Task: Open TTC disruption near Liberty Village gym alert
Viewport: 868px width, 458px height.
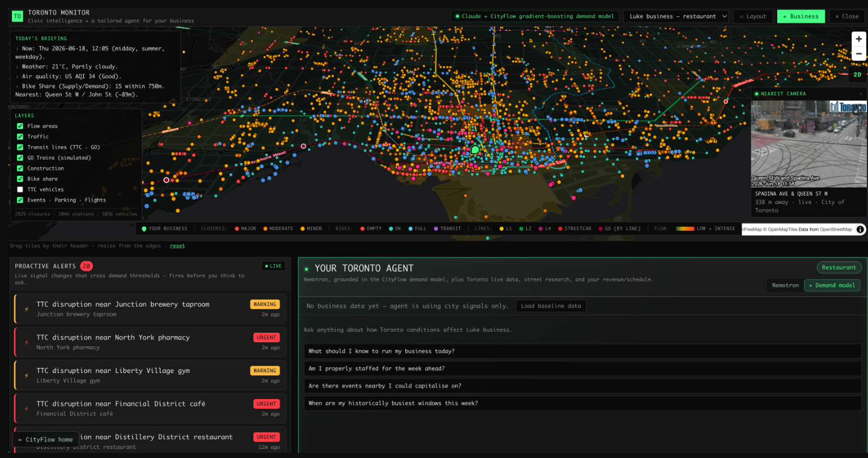Action: coord(150,375)
